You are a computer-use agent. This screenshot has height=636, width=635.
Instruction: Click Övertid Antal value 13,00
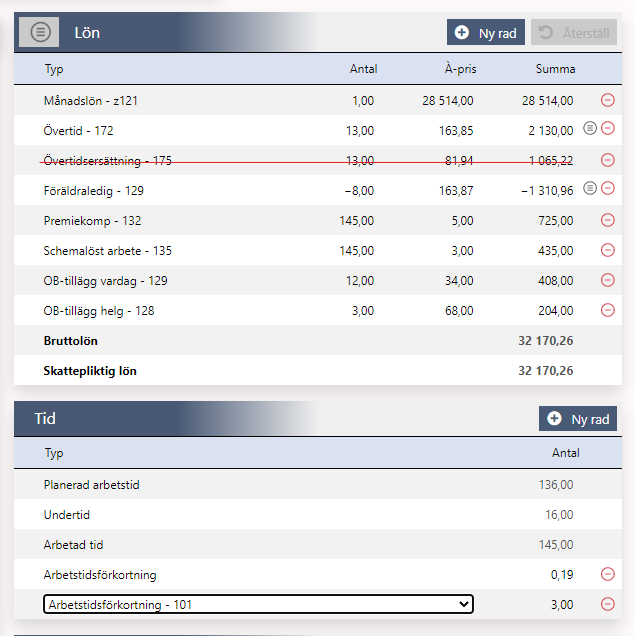coord(360,131)
